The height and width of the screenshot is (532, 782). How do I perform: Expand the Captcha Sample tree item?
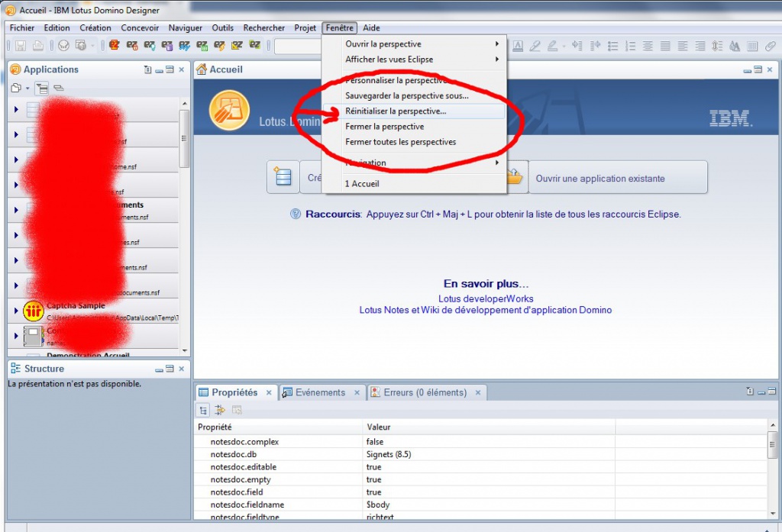[x=15, y=311]
